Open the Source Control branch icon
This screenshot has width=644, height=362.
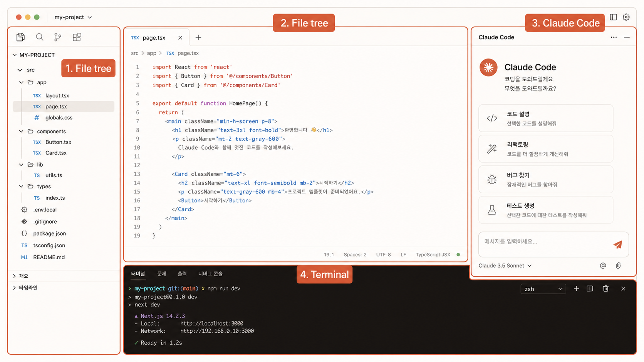tap(58, 37)
